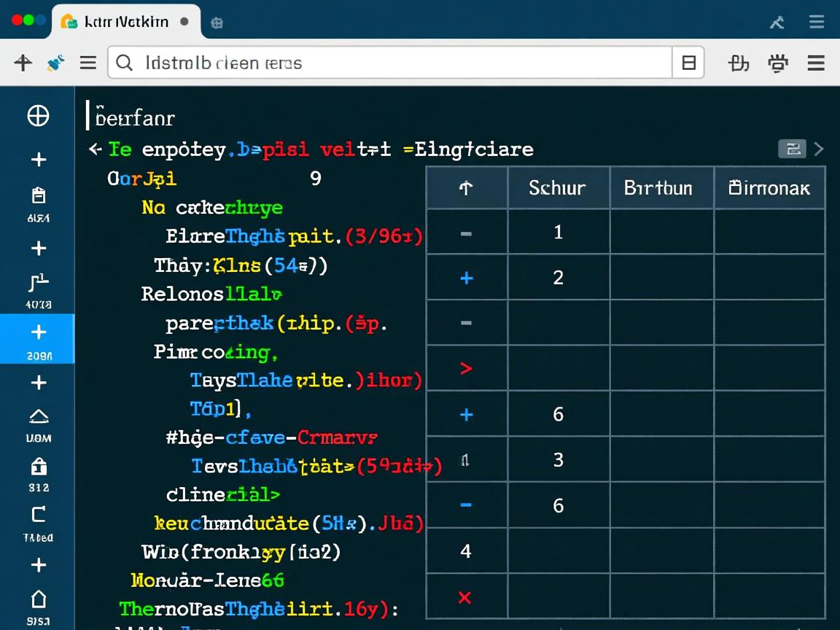Toggle the blue plus in the Schur 2 row

coord(467,278)
